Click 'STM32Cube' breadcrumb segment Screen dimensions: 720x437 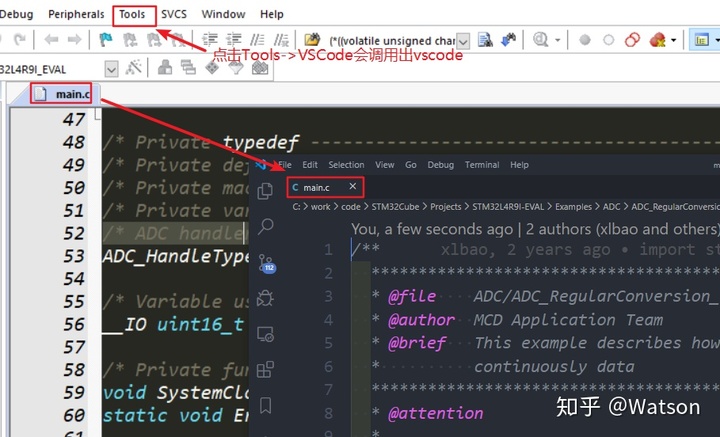395,207
